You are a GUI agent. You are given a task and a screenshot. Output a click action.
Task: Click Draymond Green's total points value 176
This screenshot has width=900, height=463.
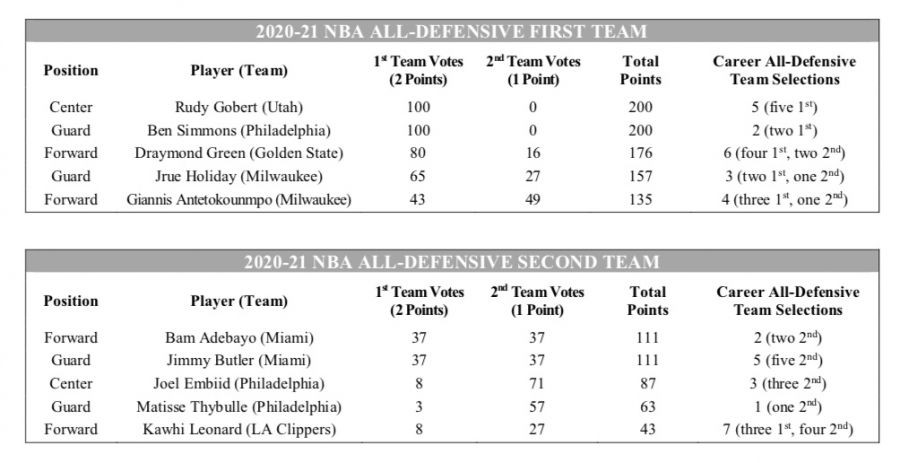[641, 153]
